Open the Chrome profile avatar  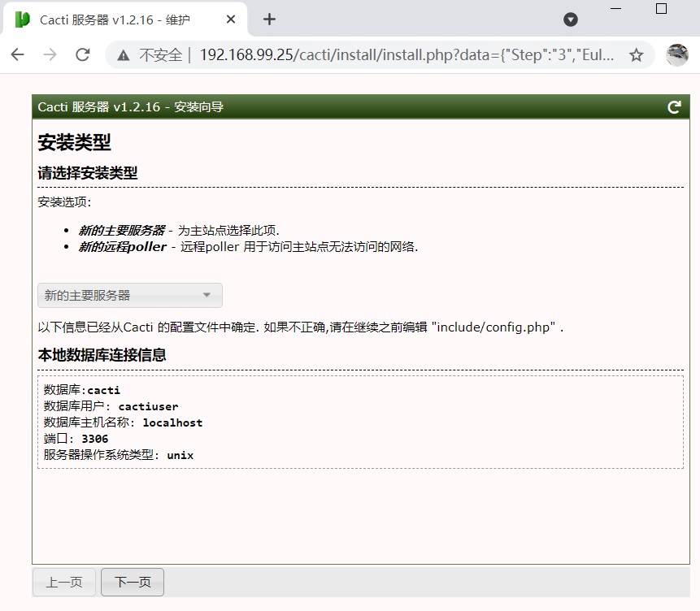(676, 55)
